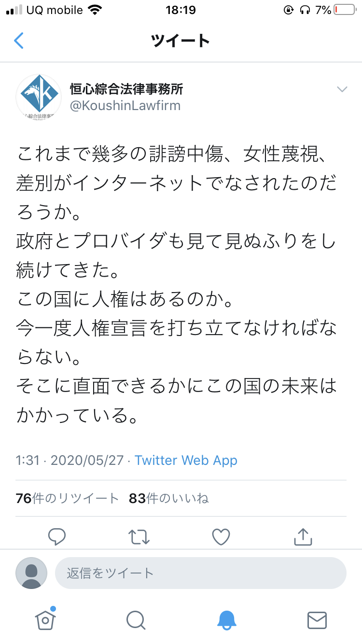Open the Notifications bell tab
This screenshot has height=644, width=362.
pos(226,620)
